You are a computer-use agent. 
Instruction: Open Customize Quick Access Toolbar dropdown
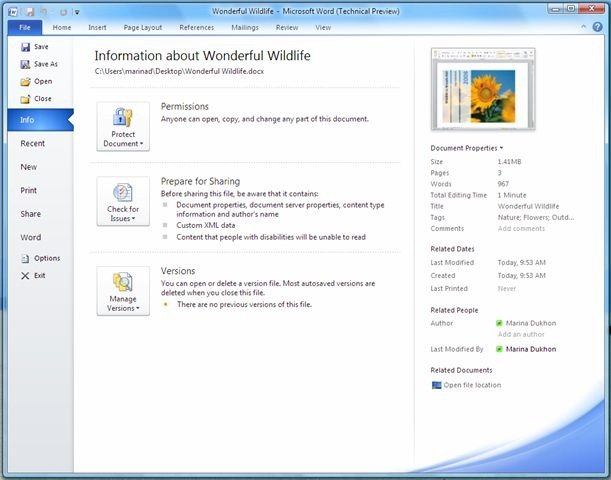coord(77,12)
